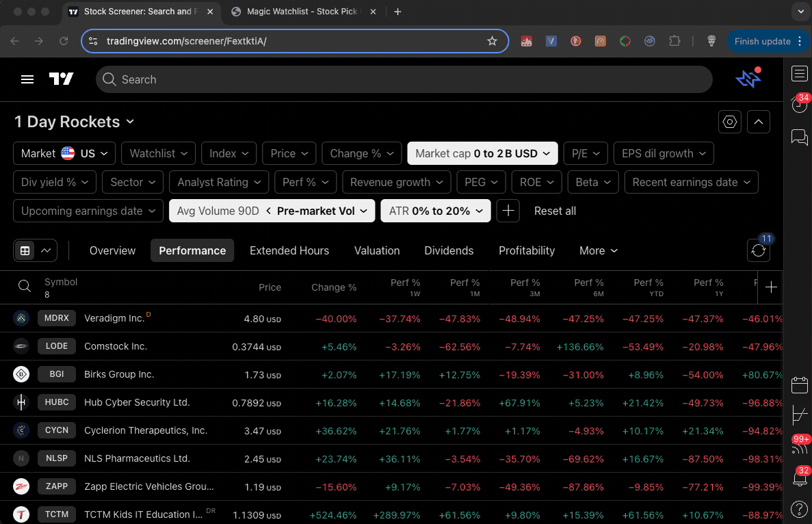Open the screener settings gear
The width and height of the screenshot is (812, 524).
pos(729,121)
